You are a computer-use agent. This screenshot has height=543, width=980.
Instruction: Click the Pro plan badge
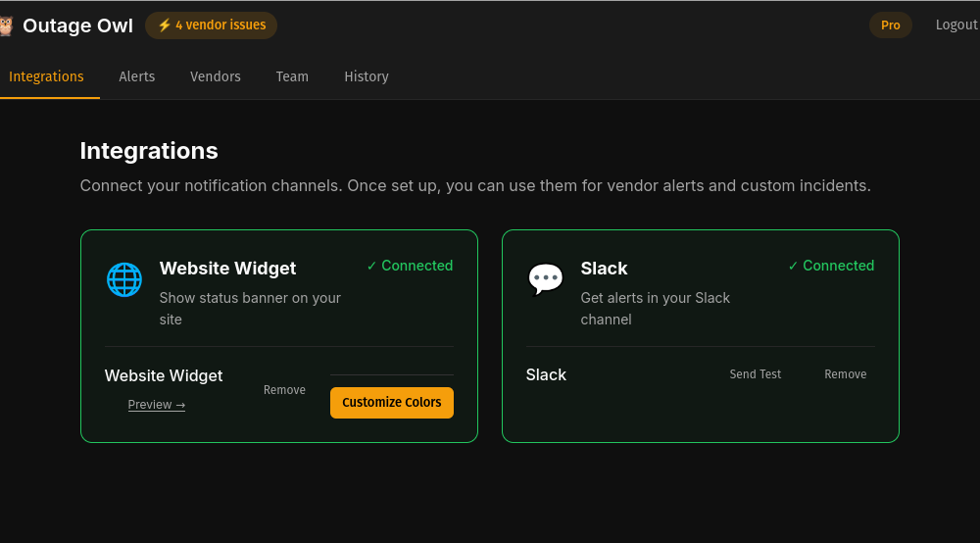coord(890,25)
